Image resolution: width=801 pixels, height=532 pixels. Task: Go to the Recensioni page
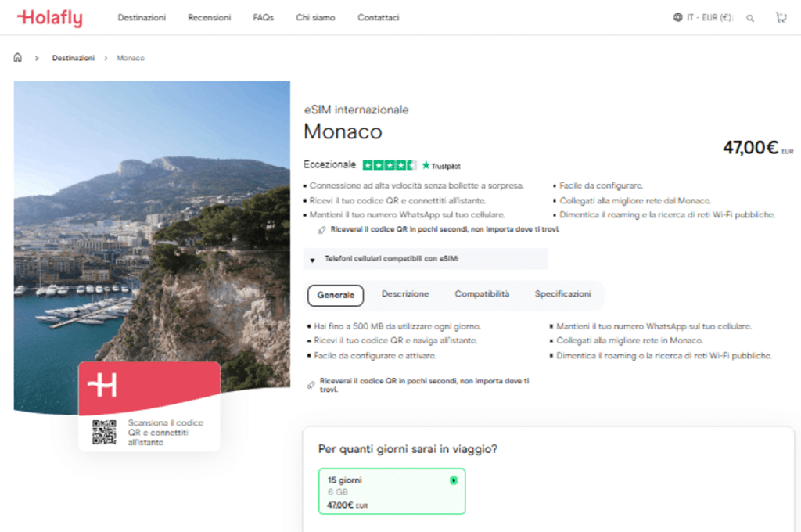[x=209, y=17]
